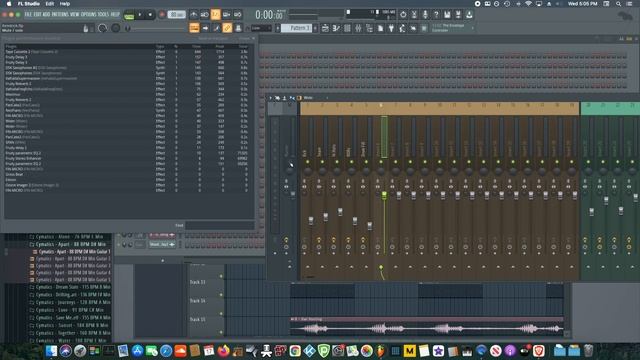
Task: Toggle the metronome icon
Action: tap(194, 15)
